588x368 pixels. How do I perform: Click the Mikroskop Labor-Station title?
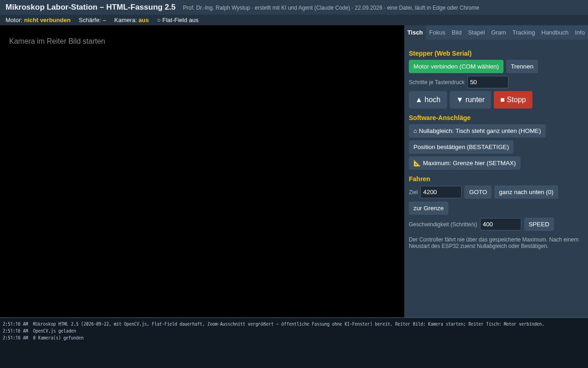pyautogui.click(x=90, y=7)
